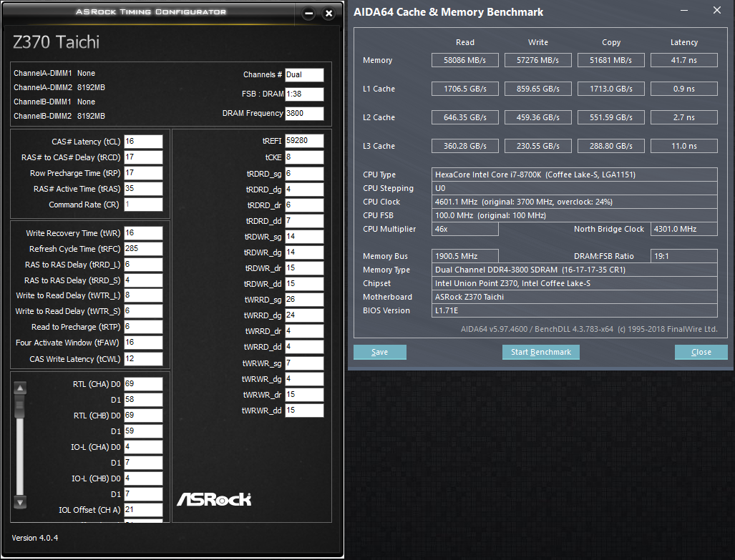Viewport: 735px width, 560px height.
Task: Click the CPU Clock value 4601.1 MHz
Action: [574, 202]
